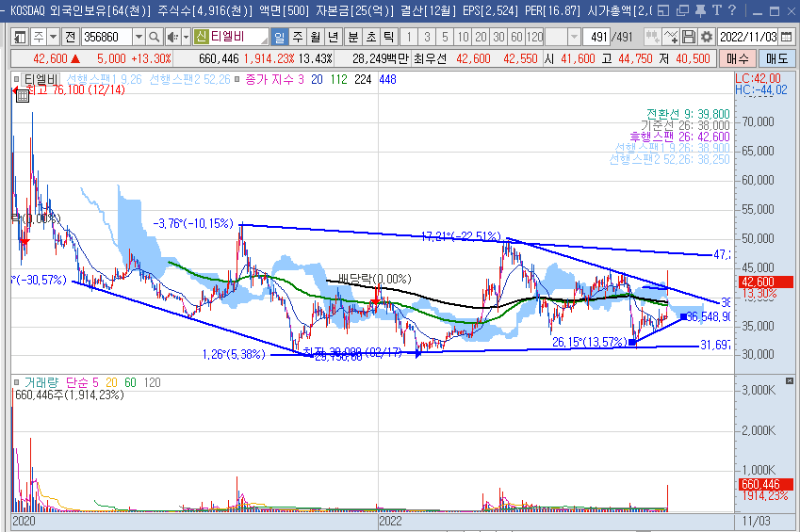800x532 pixels.
Task: Add indicator with line-plus icon
Action: click(670, 37)
